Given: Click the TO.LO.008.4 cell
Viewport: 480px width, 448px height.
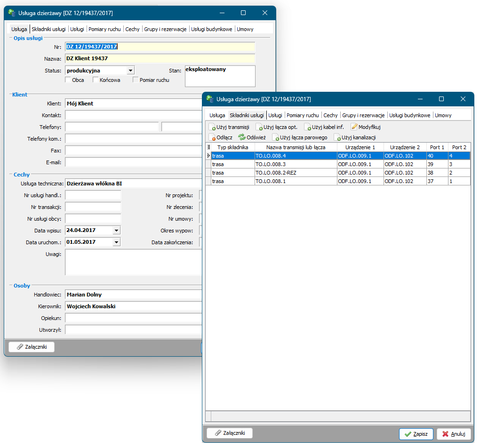Looking at the screenshot, I should (296, 156).
